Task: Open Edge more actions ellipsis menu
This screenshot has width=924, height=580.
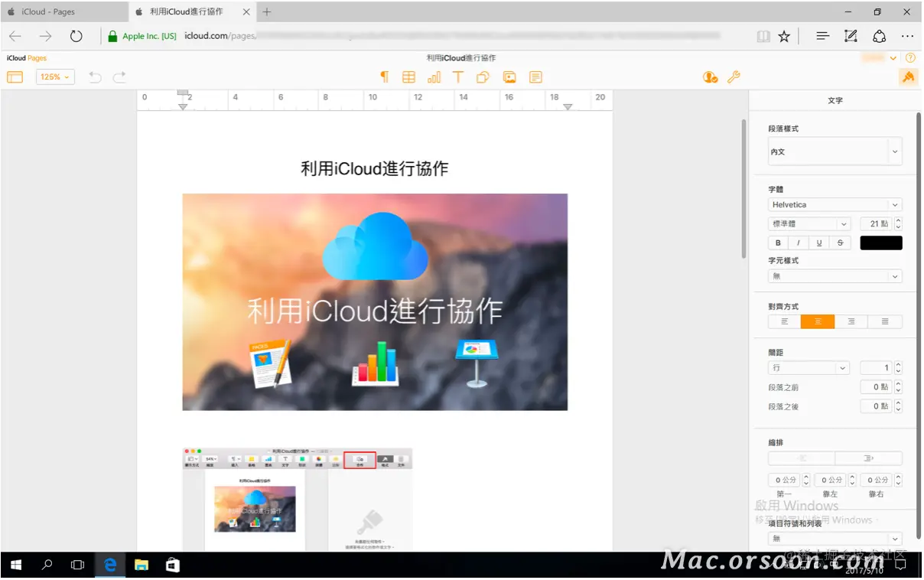Action: pos(907,36)
